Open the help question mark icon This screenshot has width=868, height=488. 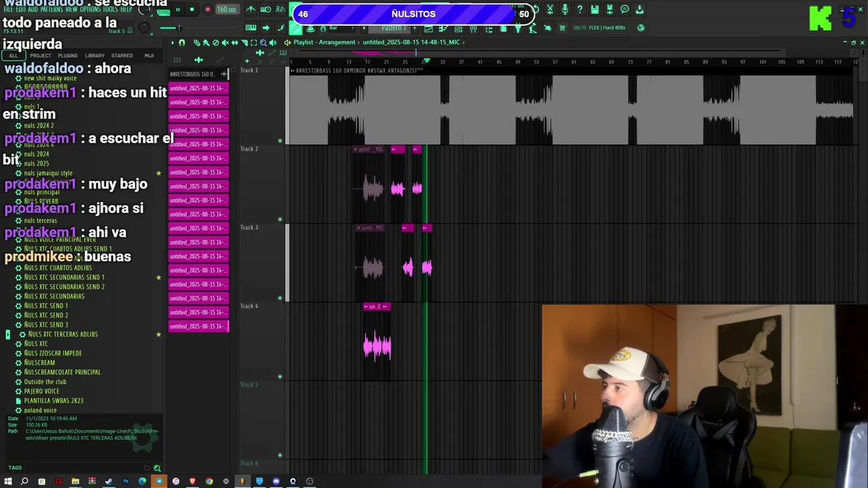click(x=580, y=9)
